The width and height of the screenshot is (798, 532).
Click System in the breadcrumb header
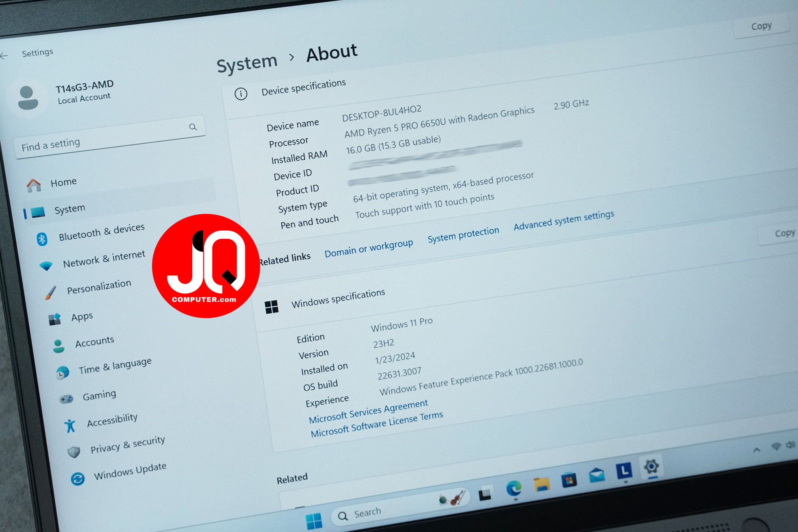[247, 63]
